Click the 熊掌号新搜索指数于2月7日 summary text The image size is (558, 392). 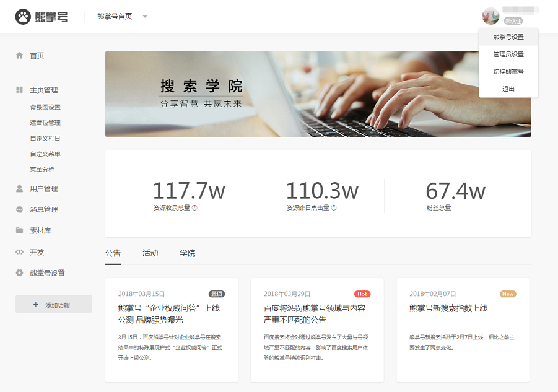462,342
